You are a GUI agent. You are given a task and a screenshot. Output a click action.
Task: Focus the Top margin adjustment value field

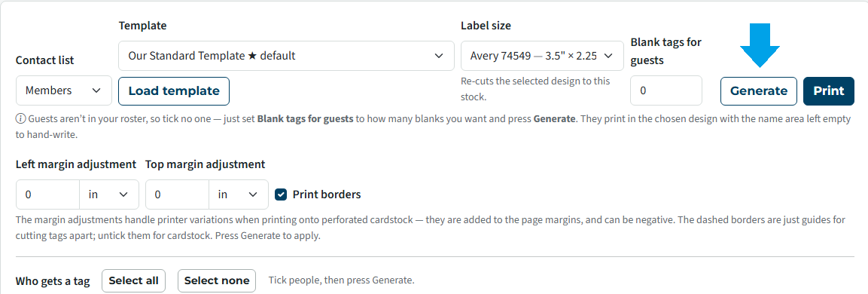pos(177,194)
